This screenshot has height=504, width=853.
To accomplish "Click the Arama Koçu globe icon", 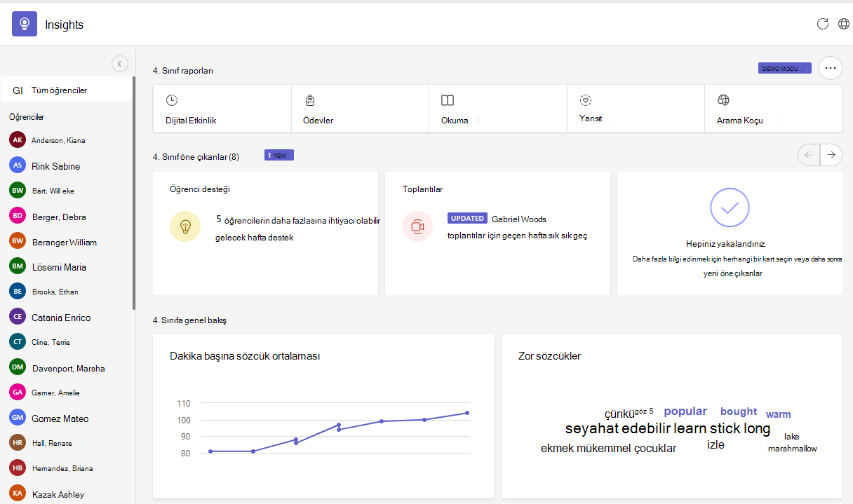I will (x=723, y=100).
